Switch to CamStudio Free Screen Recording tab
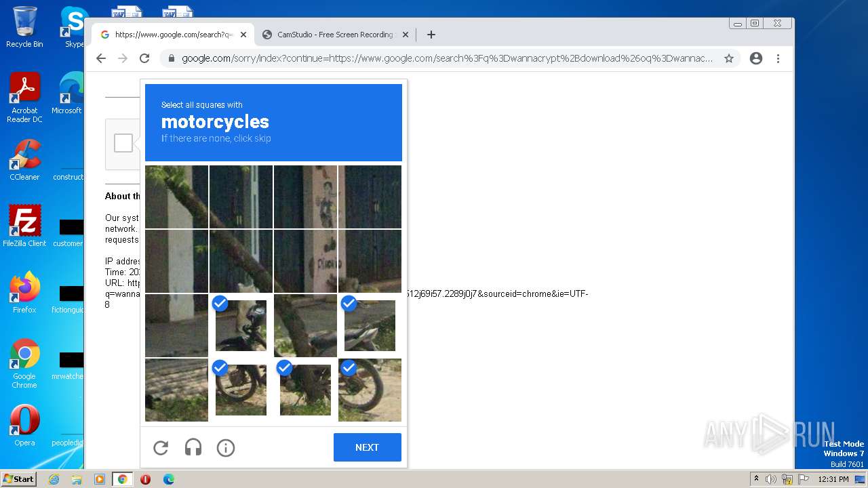This screenshot has width=868, height=488. point(335,35)
